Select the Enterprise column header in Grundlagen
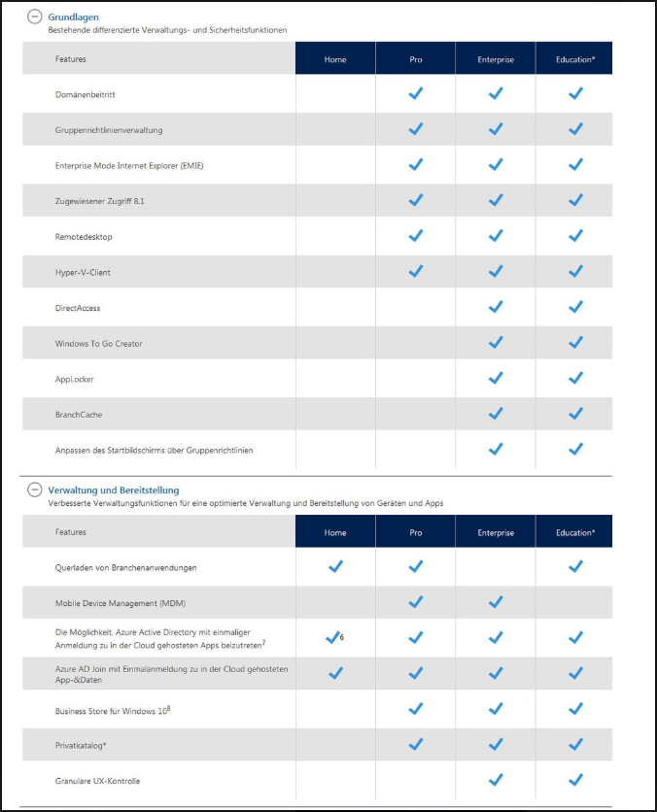The width and height of the screenshot is (657, 812). pyautogui.click(x=495, y=59)
